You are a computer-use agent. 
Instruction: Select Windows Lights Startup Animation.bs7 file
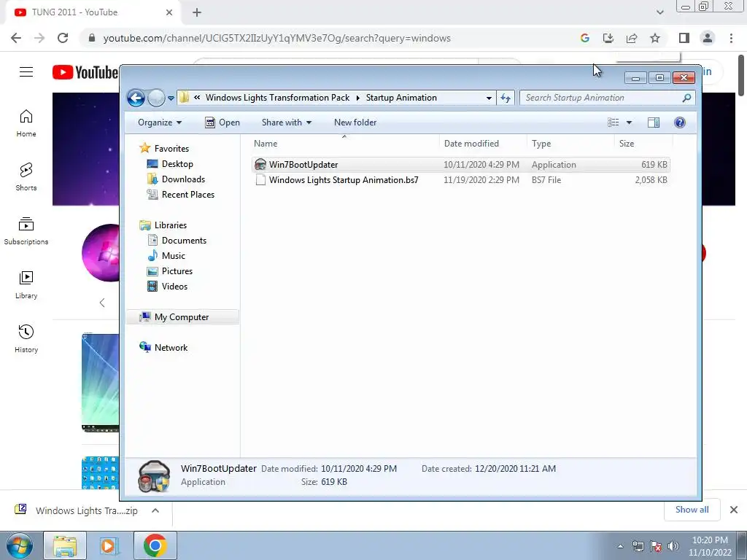(x=461, y=180)
